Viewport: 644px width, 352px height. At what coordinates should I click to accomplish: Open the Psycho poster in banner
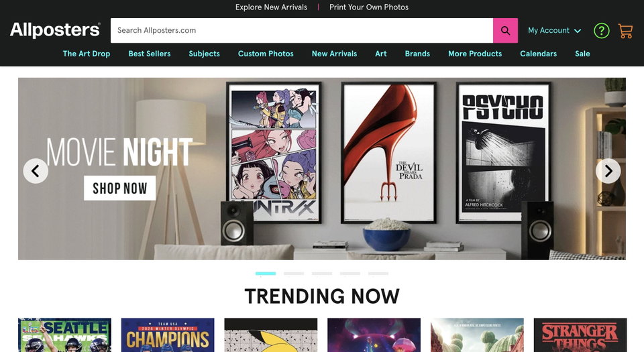pyautogui.click(x=504, y=153)
